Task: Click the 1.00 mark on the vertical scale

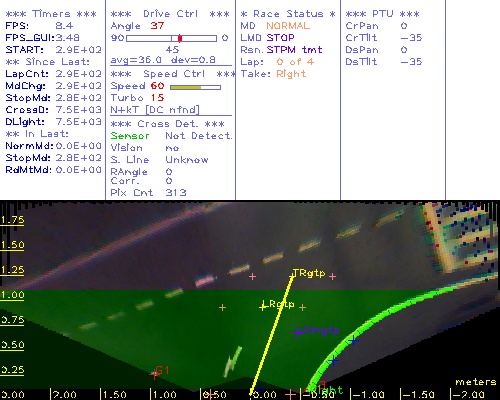Action: point(12,295)
